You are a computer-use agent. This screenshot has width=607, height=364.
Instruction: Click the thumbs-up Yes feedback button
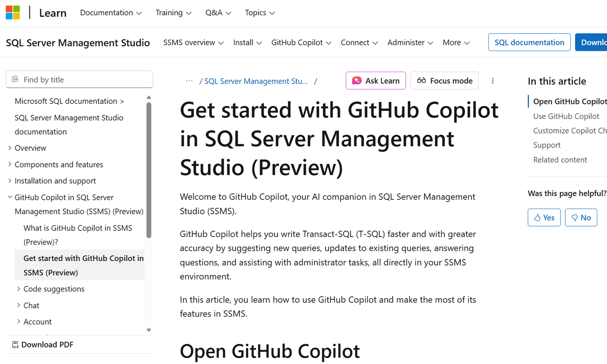point(544,218)
